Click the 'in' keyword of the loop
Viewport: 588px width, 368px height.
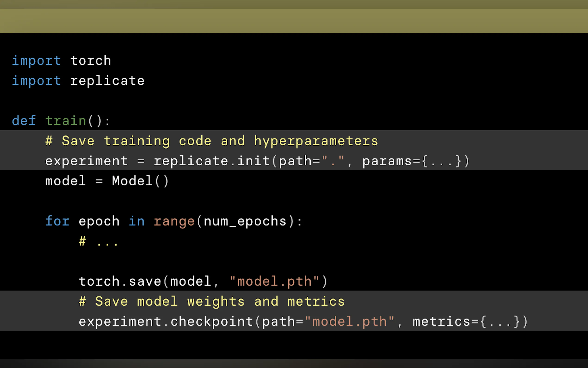137,221
